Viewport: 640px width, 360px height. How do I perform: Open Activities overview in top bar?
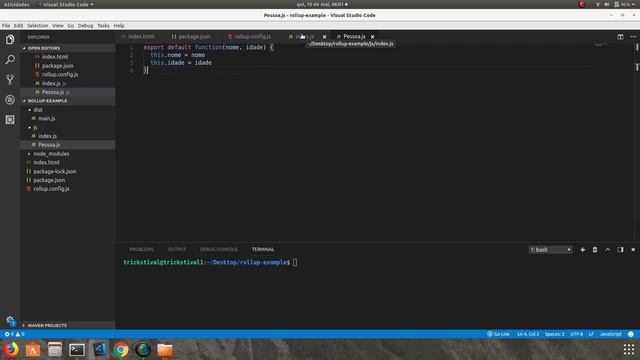[x=16, y=4]
